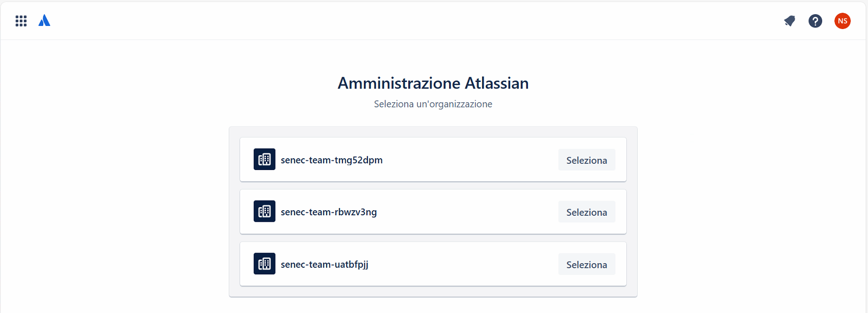Screen dimensions: 868x313
Task: Click the building icon for senec-team-uatbfpjj
Action: pos(265,264)
